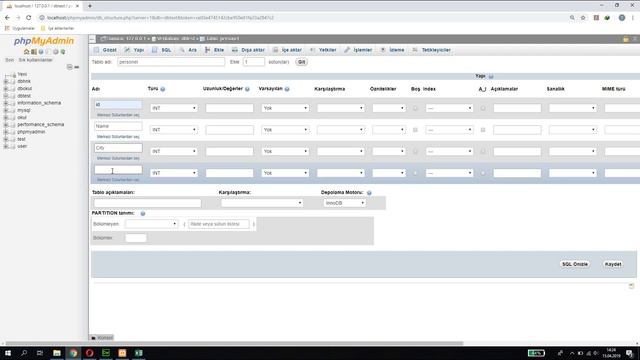Click help icon beside Uzunluk/Değerler
The width and height of the screenshot is (640, 360).
[x=247, y=89]
